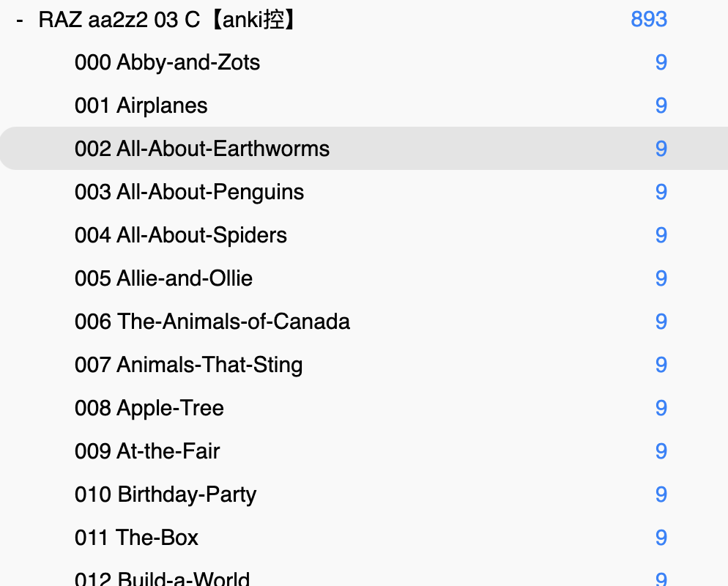Click the card count beside Apple-Tree
728x586 pixels.
click(x=661, y=408)
